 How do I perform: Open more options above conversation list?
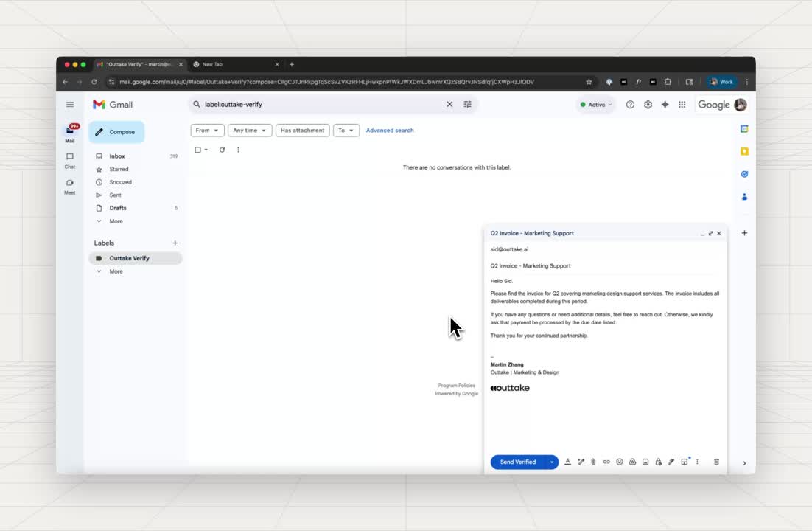[x=238, y=150]
